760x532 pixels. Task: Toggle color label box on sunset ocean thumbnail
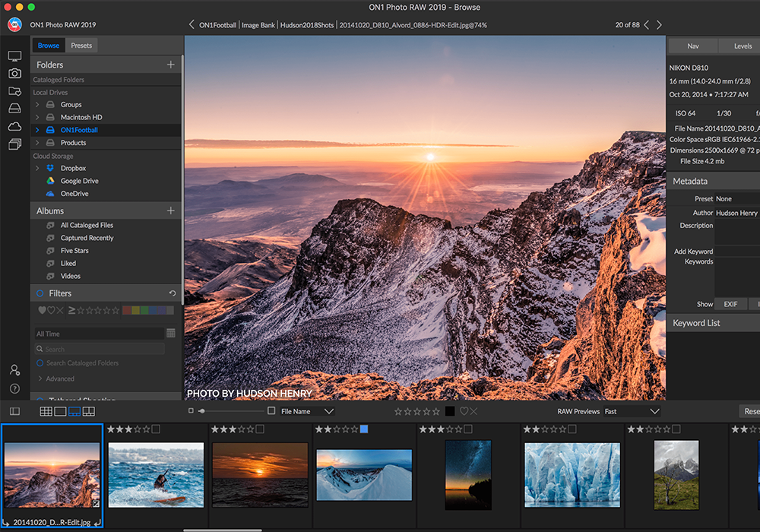click(x=260, y=429)
